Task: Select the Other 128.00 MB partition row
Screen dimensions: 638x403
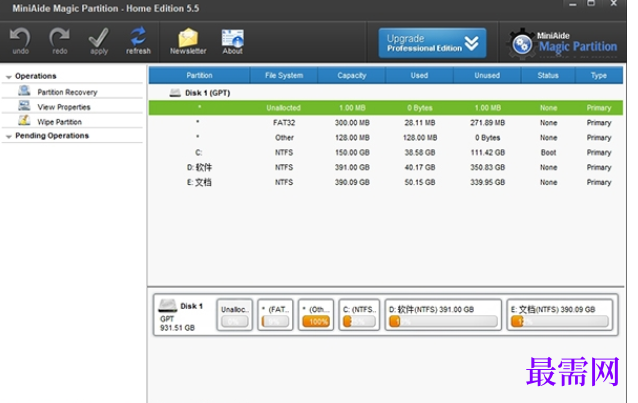Action: [x=386, y=138]
